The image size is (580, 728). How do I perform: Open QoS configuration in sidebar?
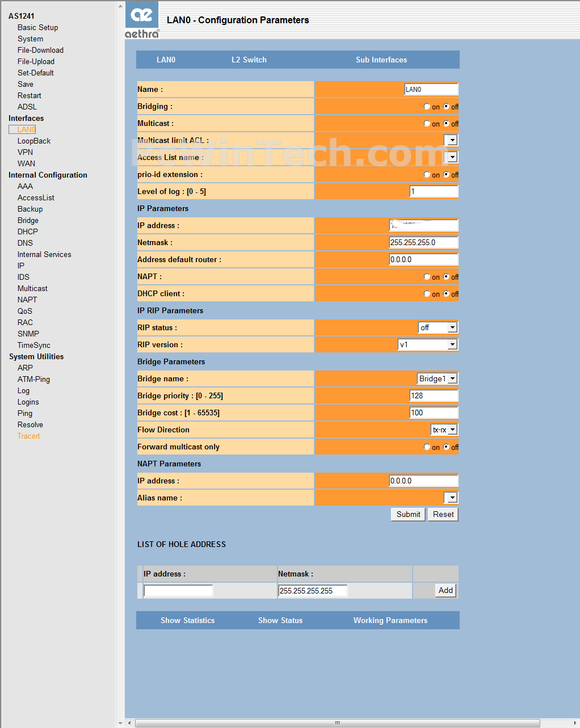pos(25,311)
